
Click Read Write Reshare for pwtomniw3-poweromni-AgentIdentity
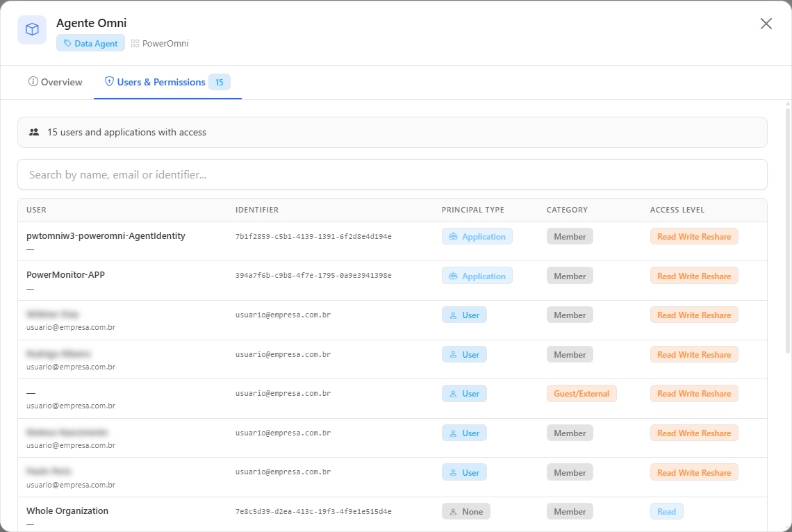tap(694, 236)
